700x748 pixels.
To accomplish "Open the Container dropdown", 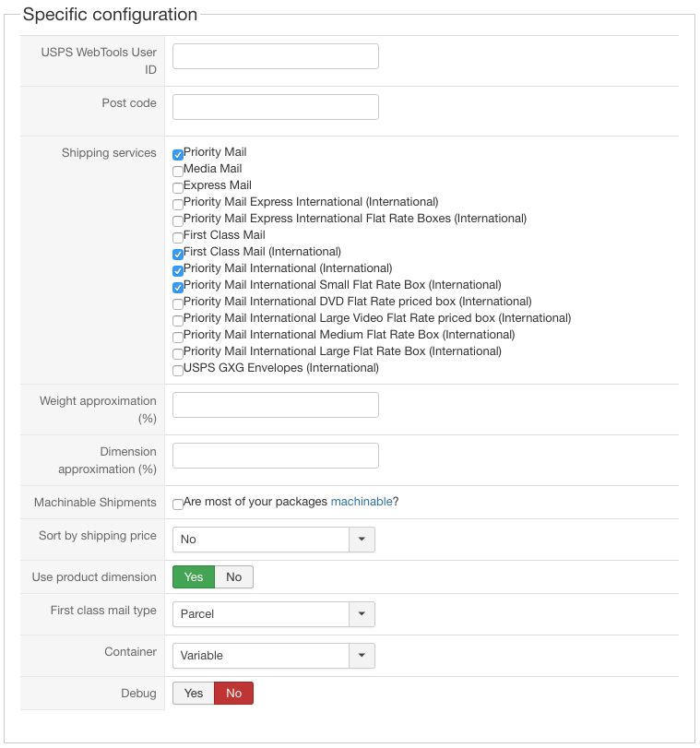I will tap(273, 656).
